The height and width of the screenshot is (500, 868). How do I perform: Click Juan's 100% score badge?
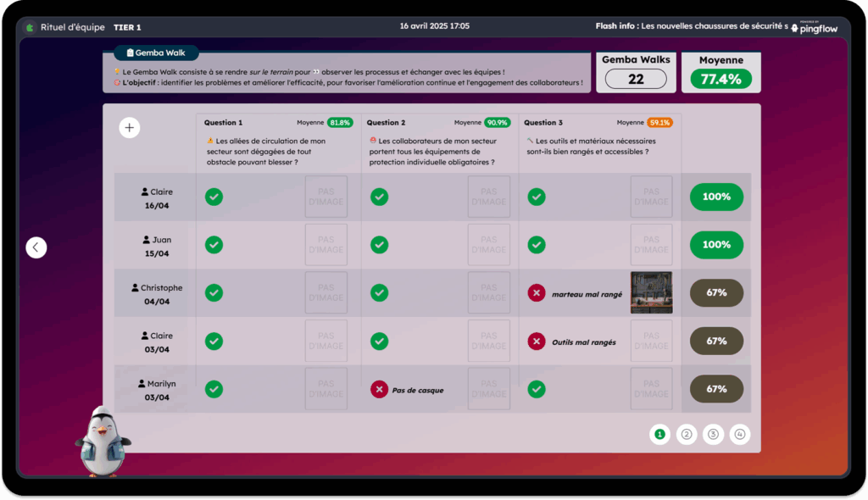coord(716,245)
